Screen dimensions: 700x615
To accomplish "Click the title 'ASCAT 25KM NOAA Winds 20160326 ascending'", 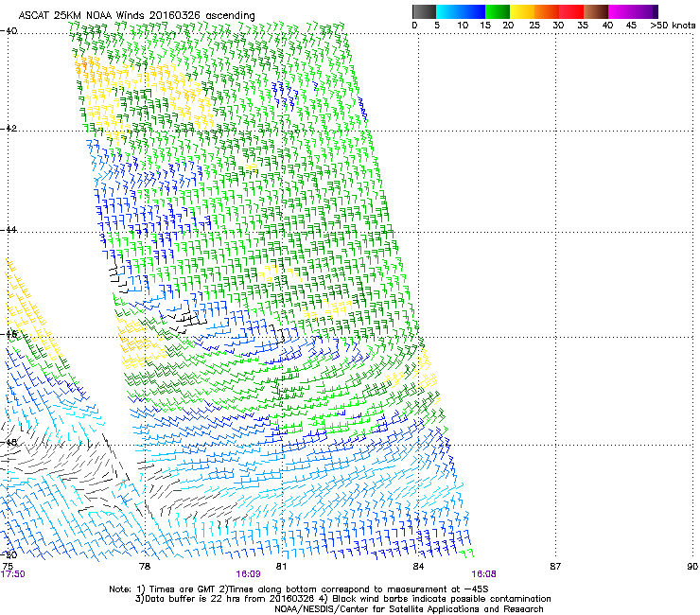I will 136,16.
